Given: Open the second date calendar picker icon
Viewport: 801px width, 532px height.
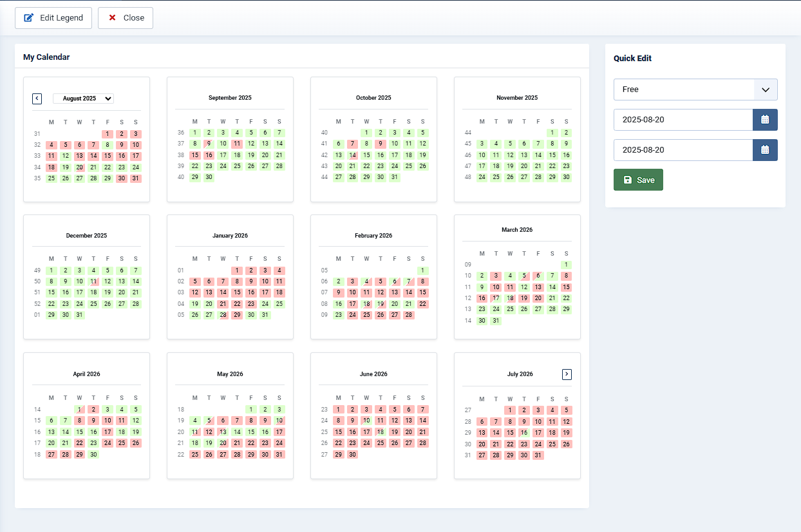Looking at the screenshot, I should point(765,150).
